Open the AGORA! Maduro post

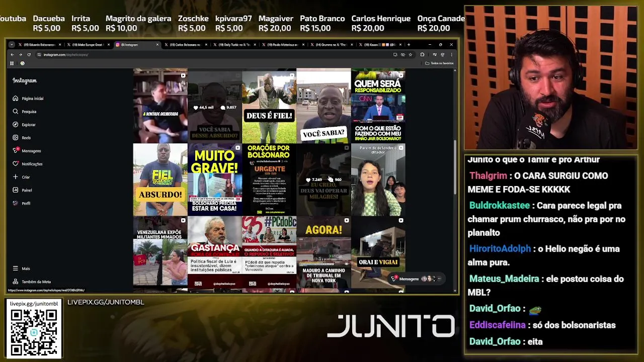click(x=324, y=253)
